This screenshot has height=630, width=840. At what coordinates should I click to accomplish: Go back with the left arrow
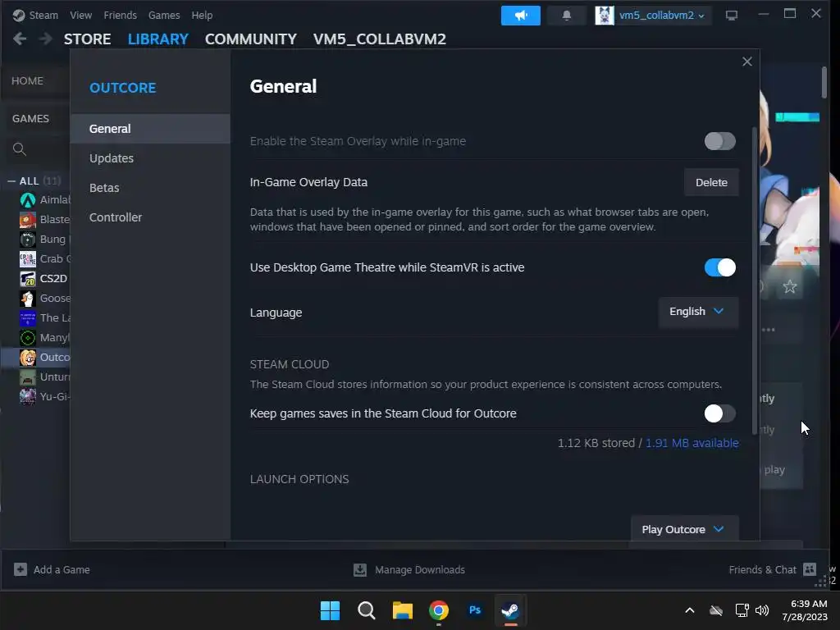tap(20, 39)
